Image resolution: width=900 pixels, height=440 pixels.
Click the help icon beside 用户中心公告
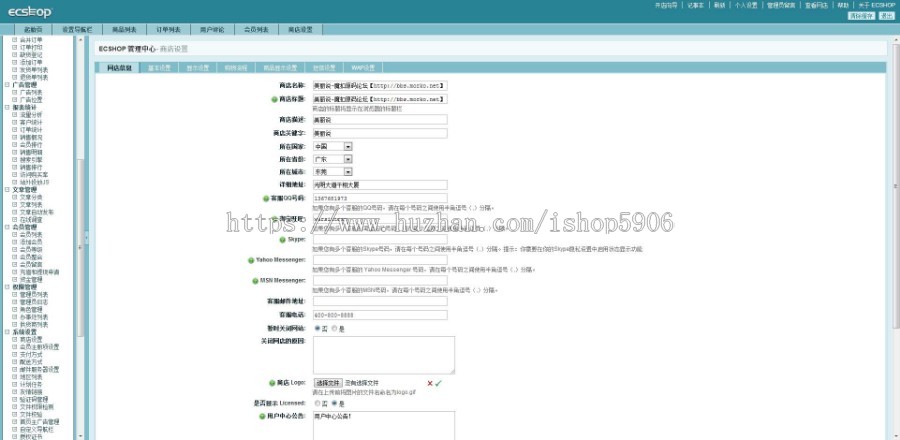point(262,416)
